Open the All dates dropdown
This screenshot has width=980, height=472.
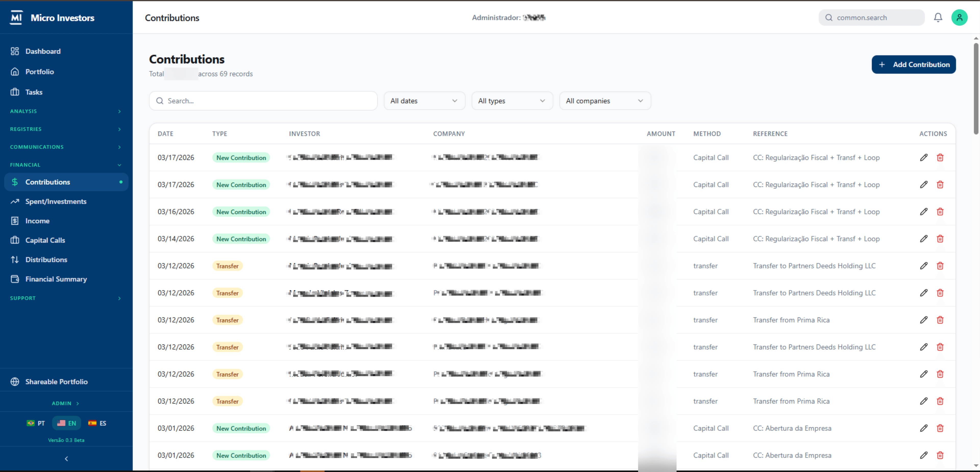424,101
